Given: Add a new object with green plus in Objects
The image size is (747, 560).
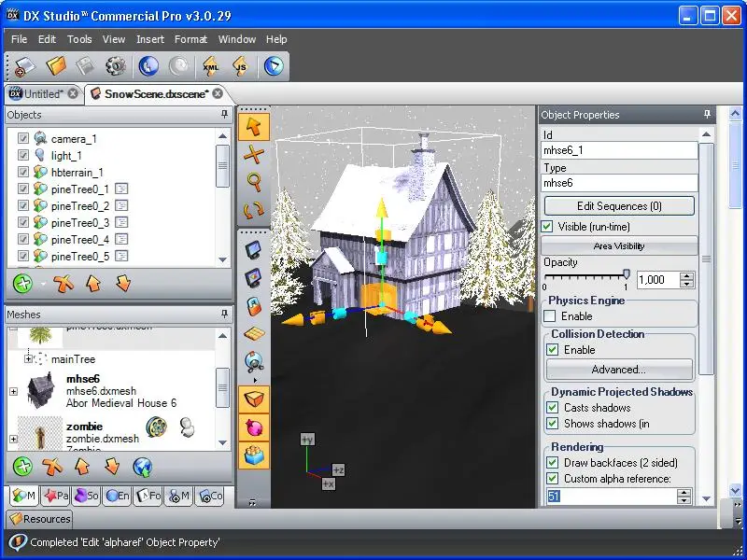Looking at the screenshot, I should tap(22, 284).
